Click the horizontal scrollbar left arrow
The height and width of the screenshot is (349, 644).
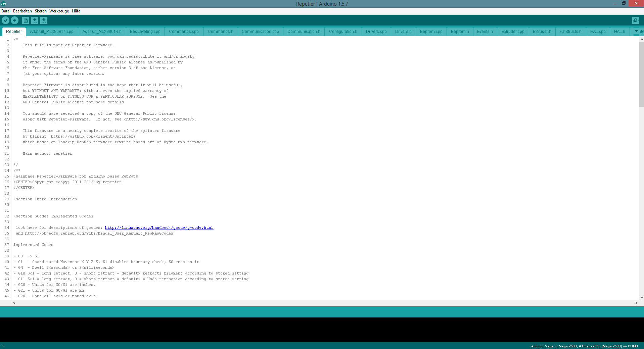14,303
